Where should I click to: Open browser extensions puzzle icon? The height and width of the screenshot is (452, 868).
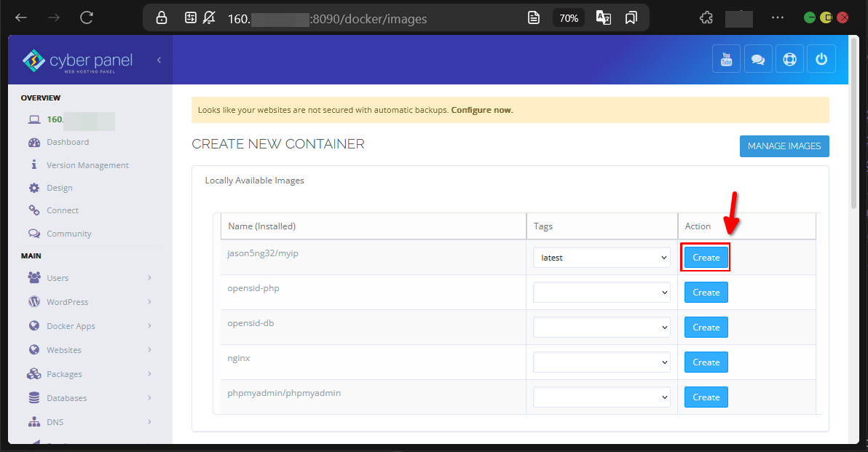[706, 17]
